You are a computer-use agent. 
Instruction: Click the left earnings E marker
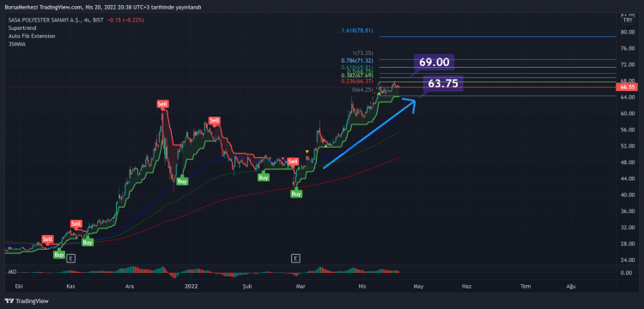pos(71,258)
